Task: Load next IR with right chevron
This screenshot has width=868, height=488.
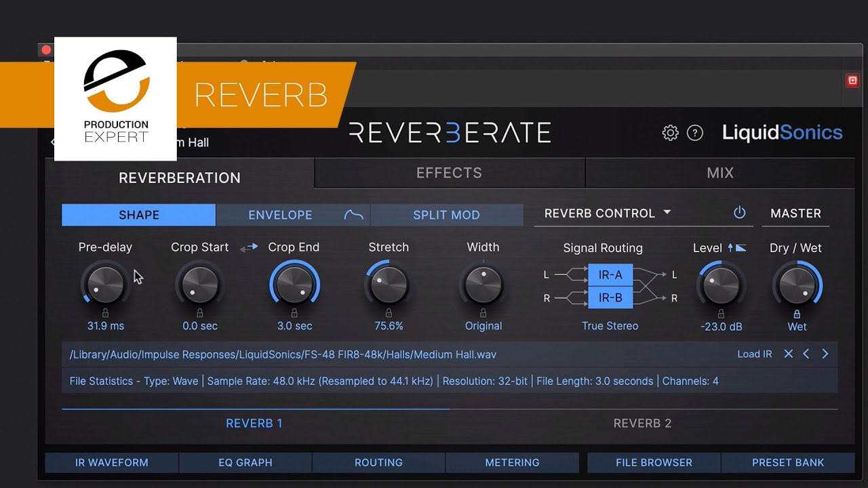Action: point(825,354)
